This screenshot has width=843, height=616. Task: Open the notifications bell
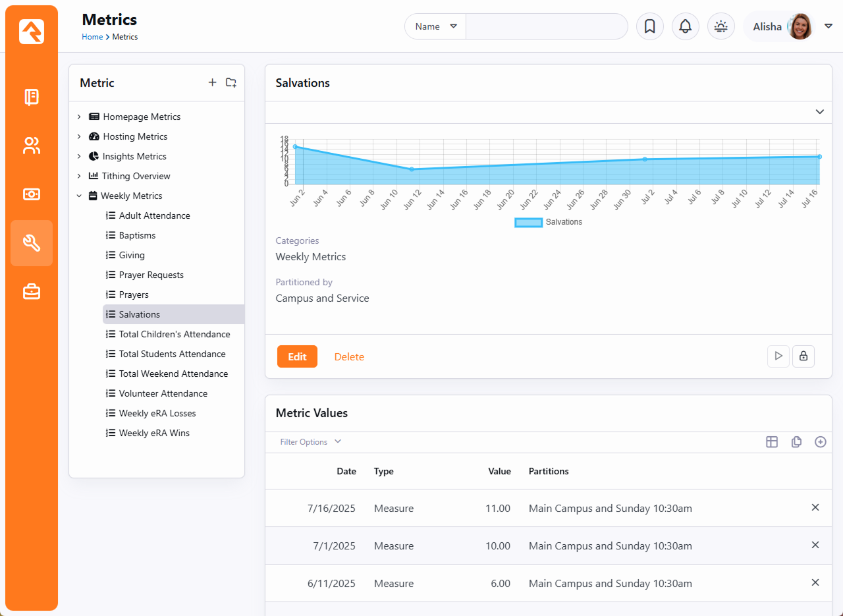(x=685, y=26)
